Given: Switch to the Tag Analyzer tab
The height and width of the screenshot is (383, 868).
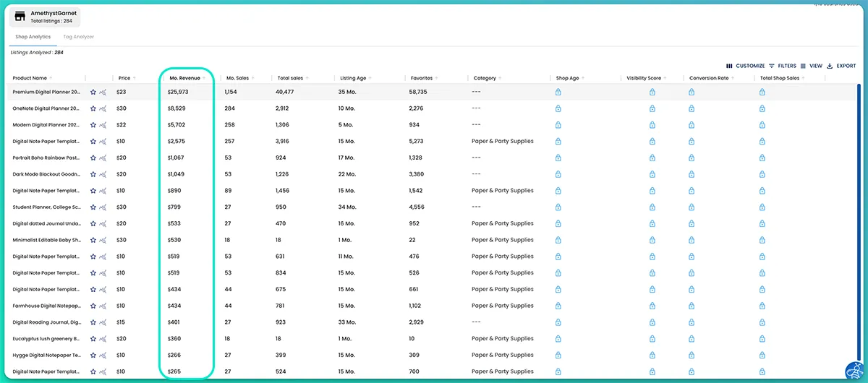Looking at the screenshot, I should 79,37.
